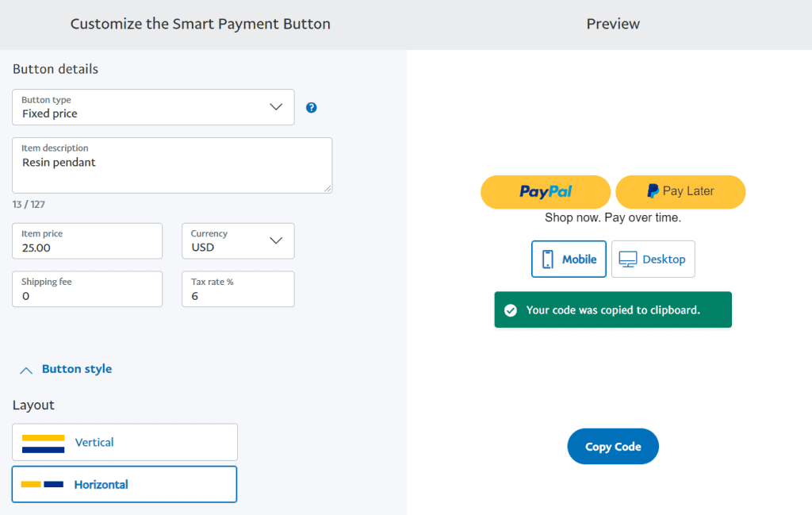Click the yellow-blue stripes on Vertical layout
Screen dimensions: 812x515
click(44, 442)
